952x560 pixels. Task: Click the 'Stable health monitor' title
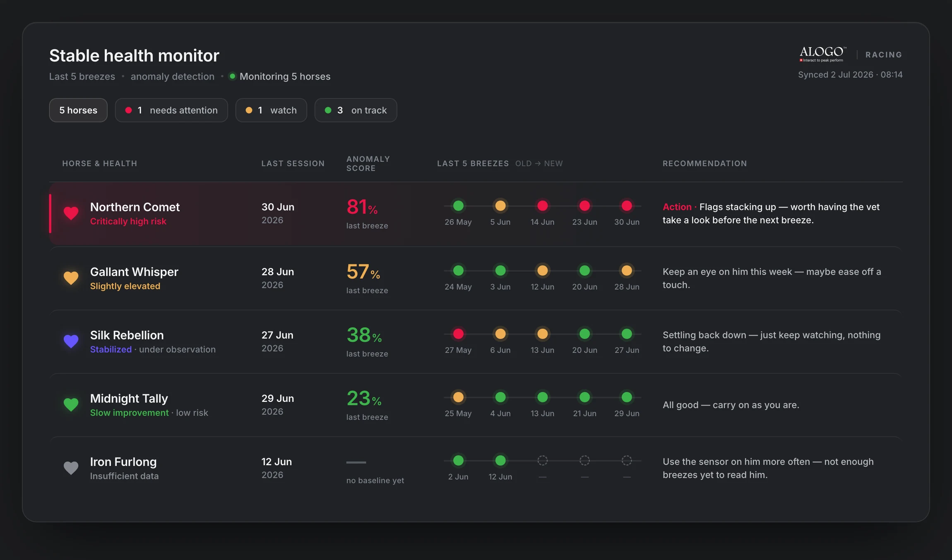(134, 55)
